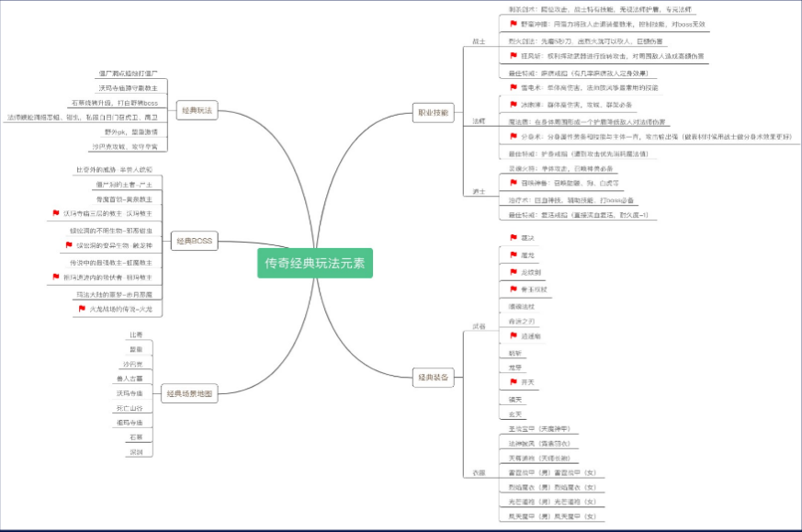Select the central node 传奇经典玩法元素
This screenshot has height=532, width=802.
pos(314,263)
